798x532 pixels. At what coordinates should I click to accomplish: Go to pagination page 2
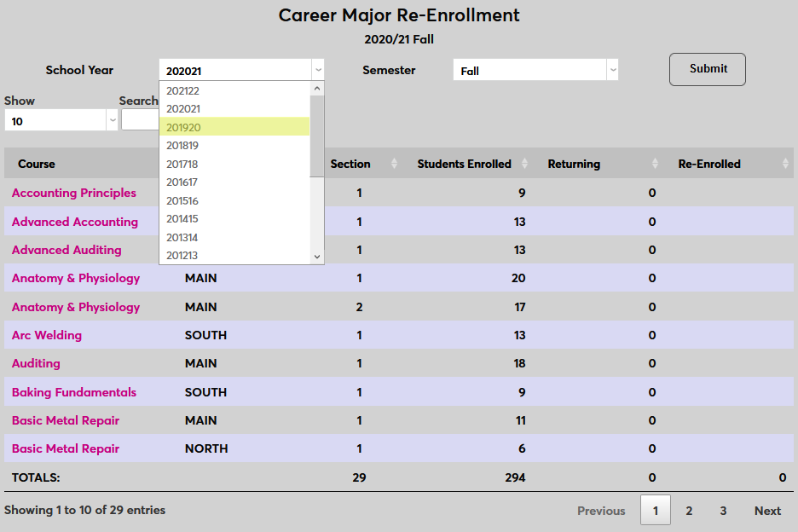tap(689, 511)
